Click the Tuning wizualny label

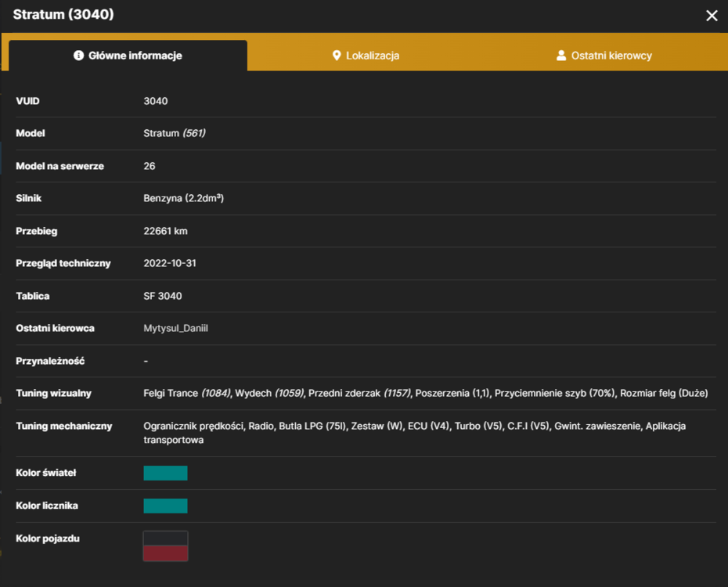54,394
